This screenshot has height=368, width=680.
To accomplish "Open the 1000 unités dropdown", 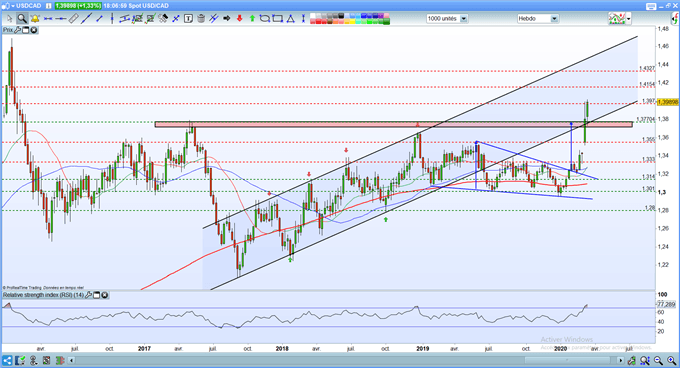I will (464, 19).
